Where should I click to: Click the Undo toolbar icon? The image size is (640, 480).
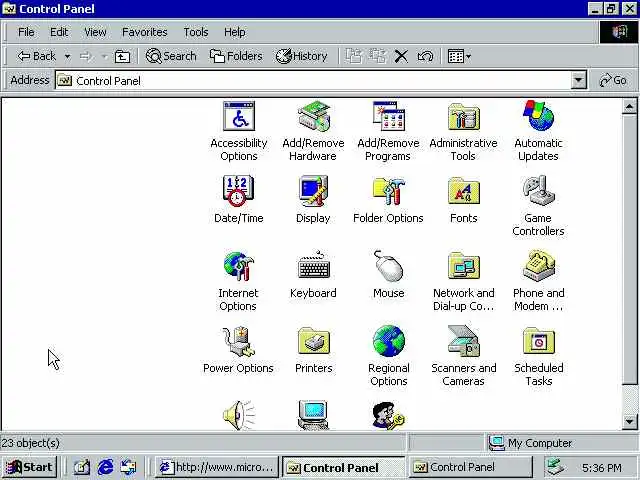[425, 56]
